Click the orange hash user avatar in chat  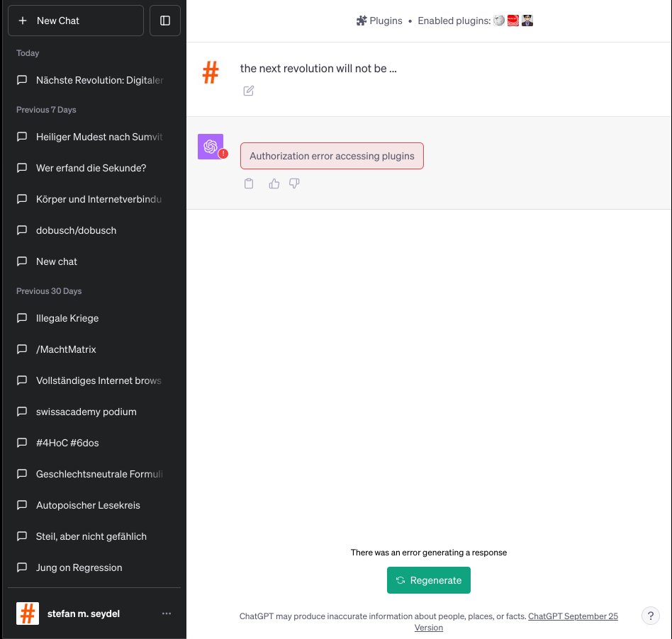coord(211,72)
